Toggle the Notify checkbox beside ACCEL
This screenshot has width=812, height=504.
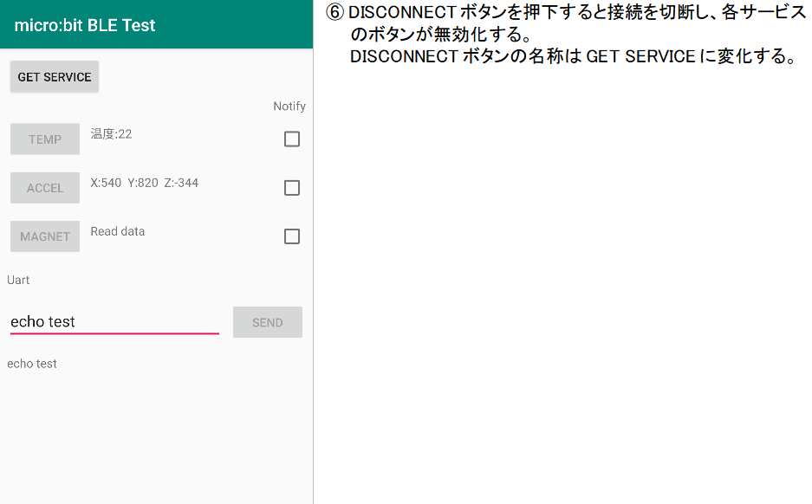click(291, 187)
